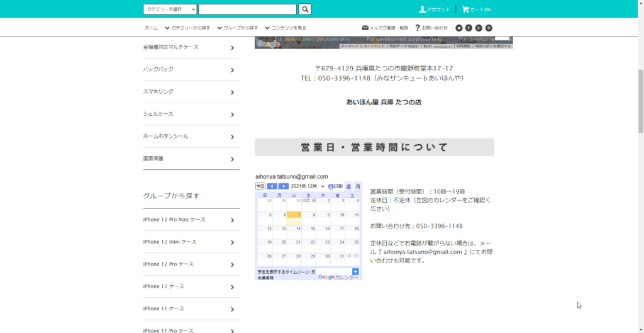
Task: Click the question mark お問い合わせ icon
Action: click(418, 28)
